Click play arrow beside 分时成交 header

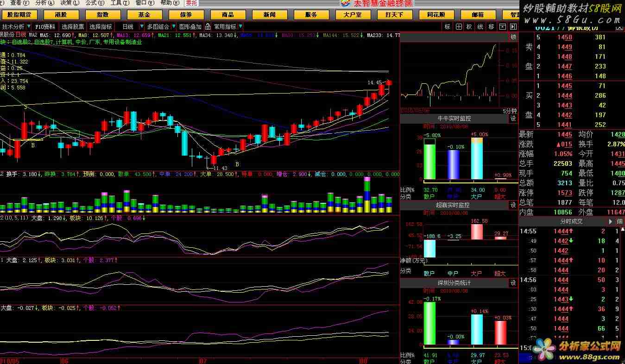pos(610,221)
